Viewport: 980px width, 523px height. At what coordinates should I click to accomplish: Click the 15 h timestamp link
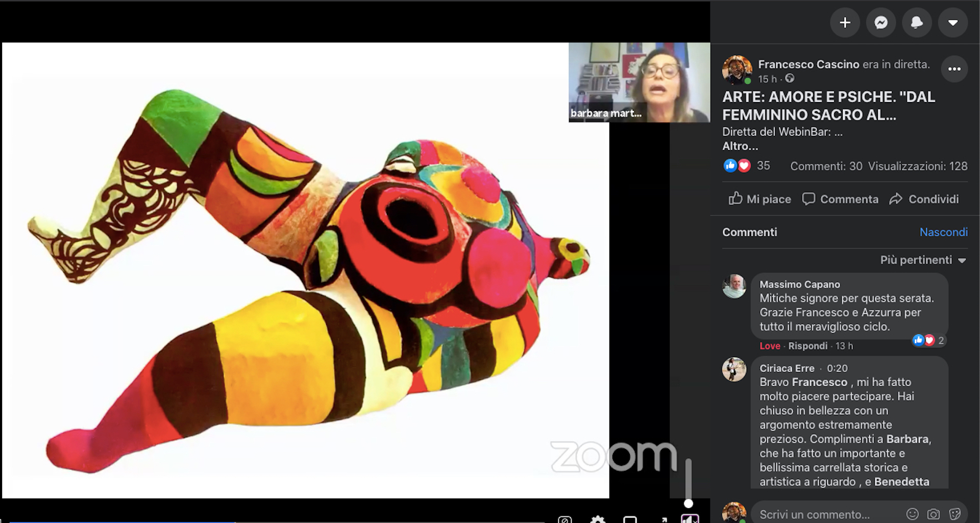767,79
